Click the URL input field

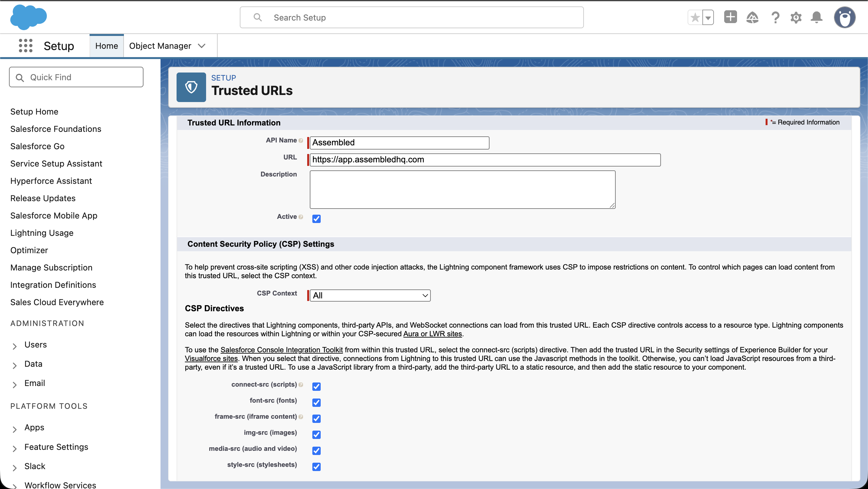pyautogui.click(x=485, y=160)
